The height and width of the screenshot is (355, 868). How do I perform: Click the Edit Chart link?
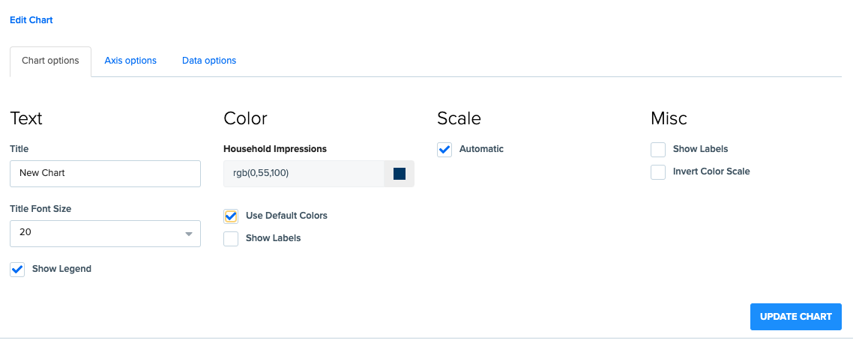[x=31, y=20]
